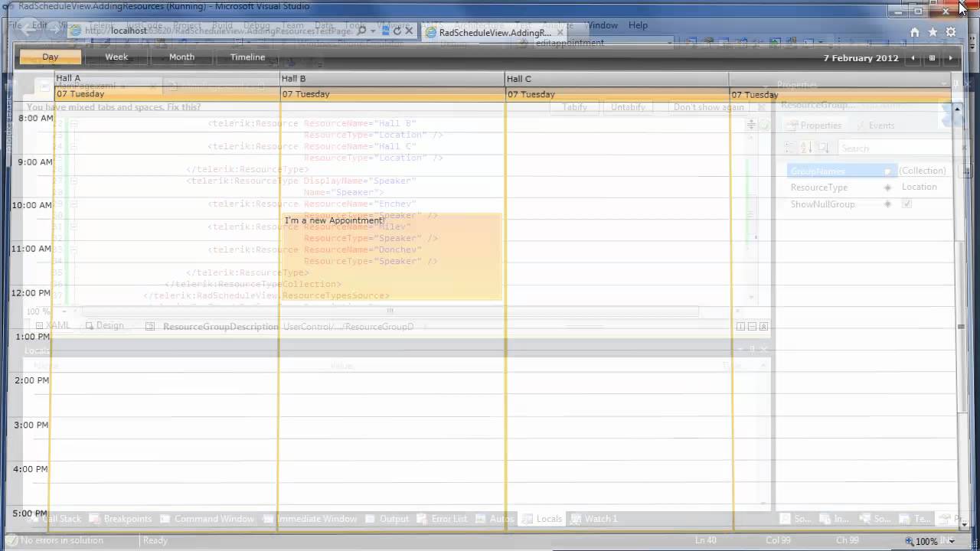Screen dimensions: 980x551
Task: Click the zoom magnifier icon in status bar
Action: [909, 541]
